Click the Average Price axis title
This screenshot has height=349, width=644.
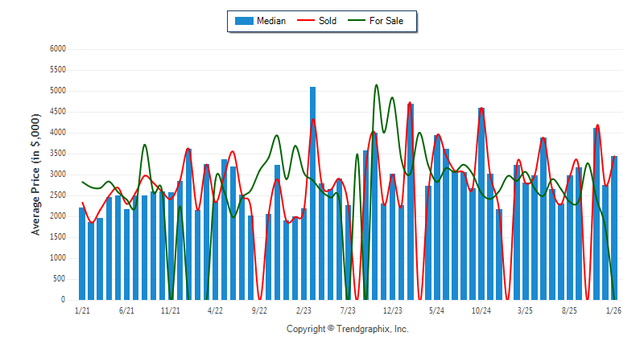tap(35, 174)
